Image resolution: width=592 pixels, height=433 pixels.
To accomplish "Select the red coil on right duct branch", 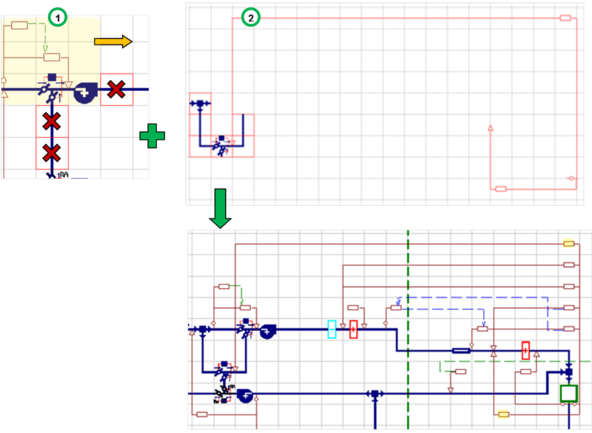I will (526, 351).
